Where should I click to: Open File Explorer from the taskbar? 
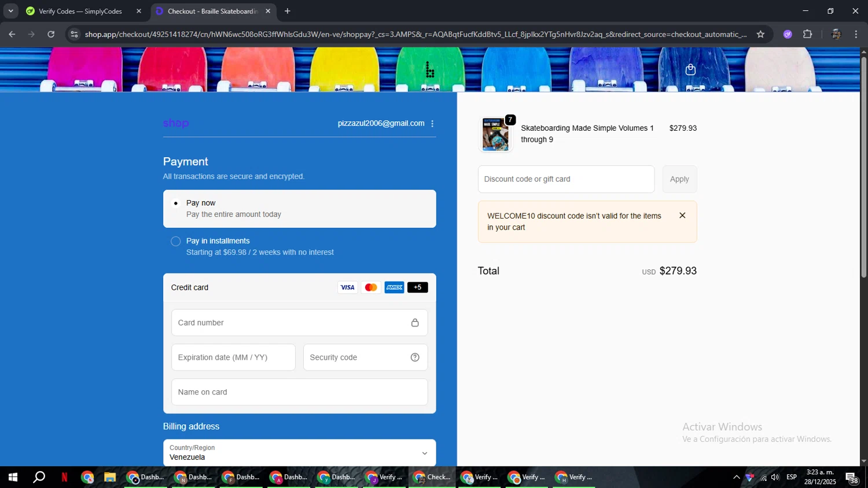110,477
